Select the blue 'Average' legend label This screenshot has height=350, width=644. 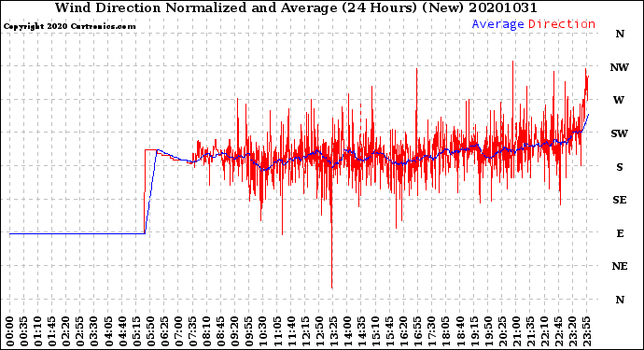(497, 24)
